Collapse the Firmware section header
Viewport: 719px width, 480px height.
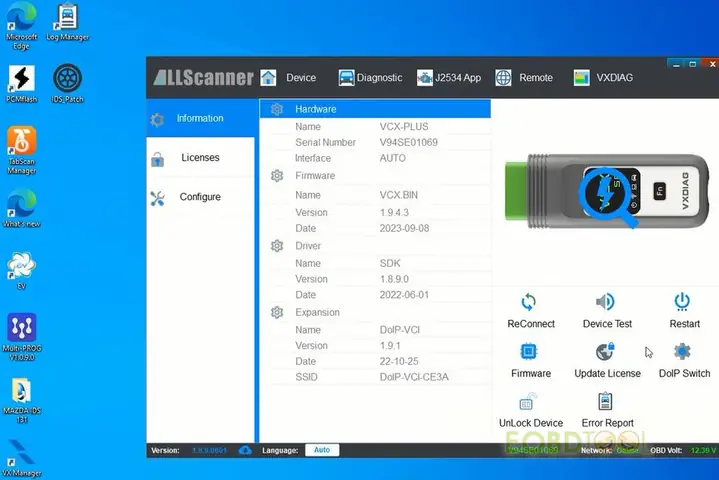(314, 176)
